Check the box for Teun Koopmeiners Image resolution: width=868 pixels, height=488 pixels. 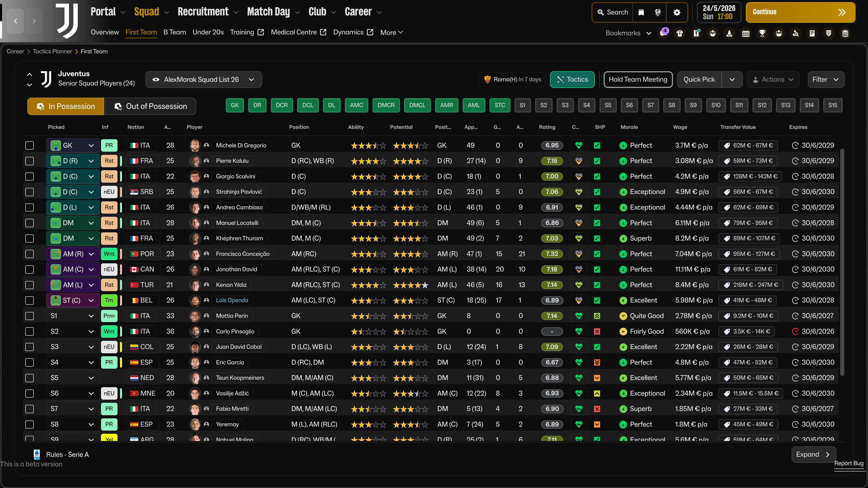(30, 378)
